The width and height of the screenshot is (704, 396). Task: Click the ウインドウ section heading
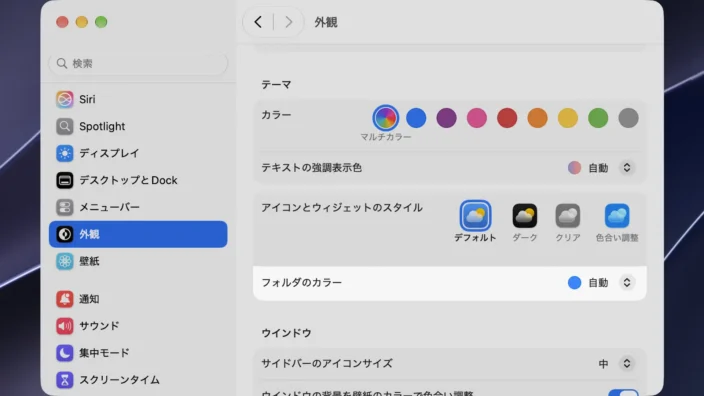coord(286,333)
